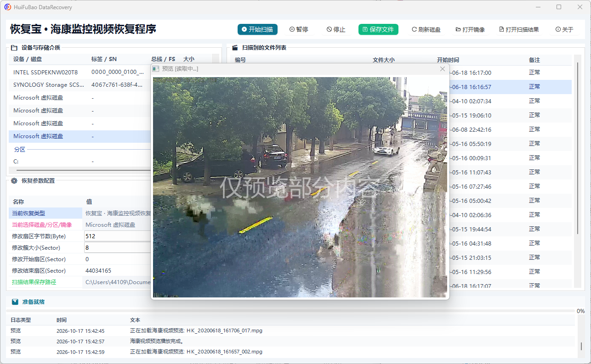The height and width of the screenshot is (364, 591).
Task: Click the 开始时间 column header
Action: point(448,60)
